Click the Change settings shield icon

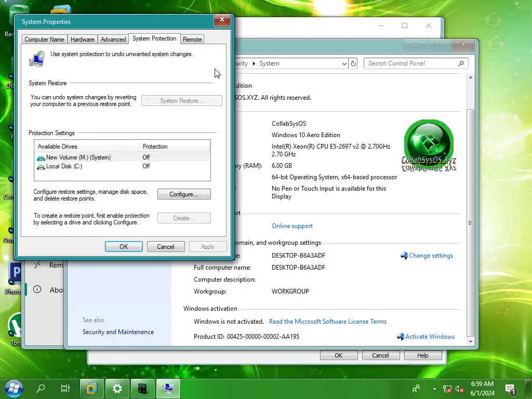click(x=404, y=256)
